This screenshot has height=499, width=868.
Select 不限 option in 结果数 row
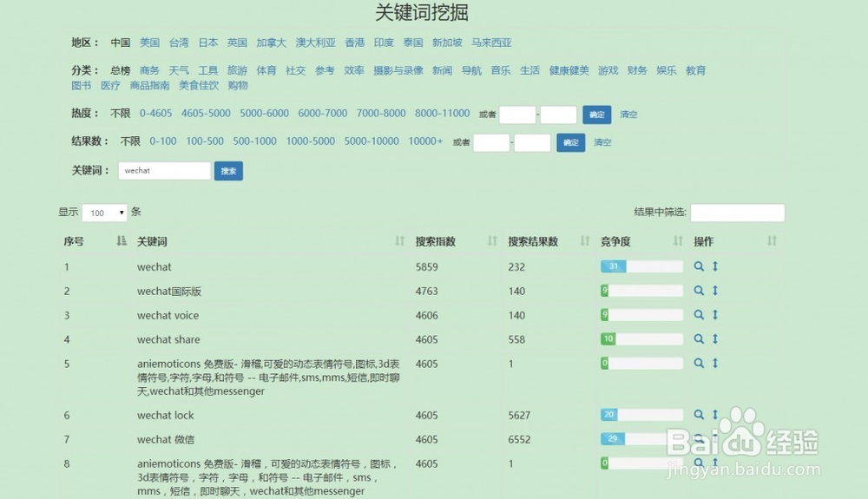[130, 141]
